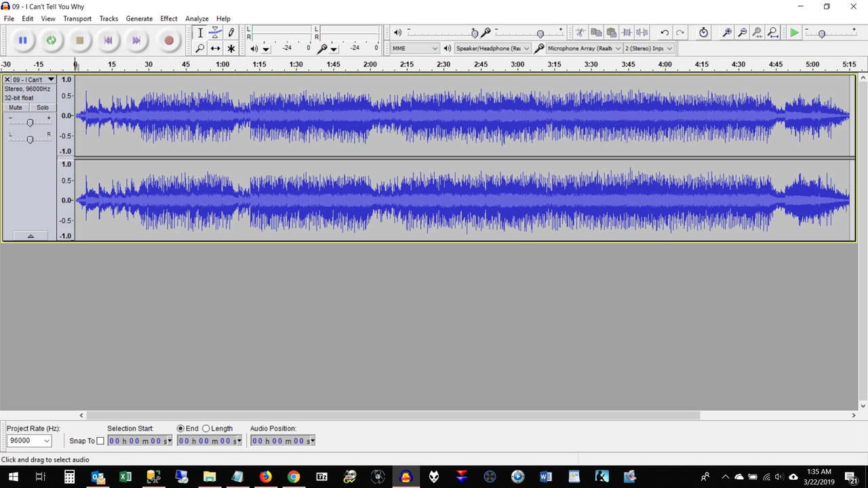Skip to start of track
The width and height of the screenshot is (868, 488).
coord(108,41)
